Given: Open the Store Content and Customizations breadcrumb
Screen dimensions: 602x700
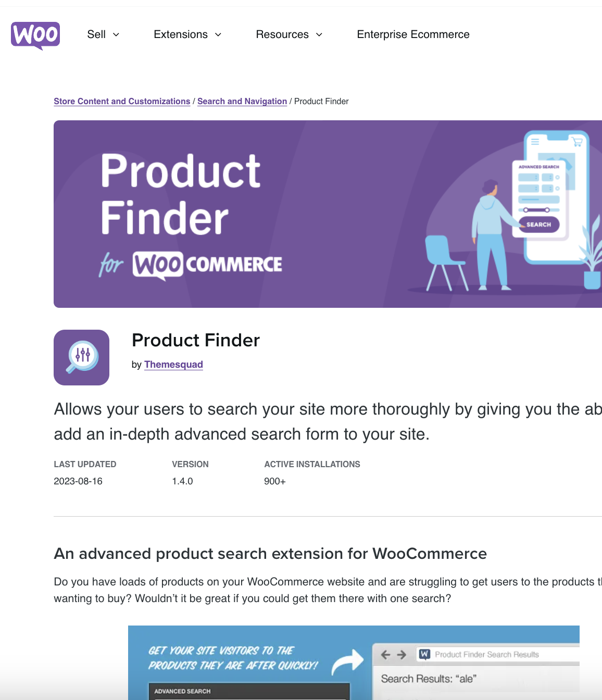Looking at the screenshot, I should click(x=122, y=101).
